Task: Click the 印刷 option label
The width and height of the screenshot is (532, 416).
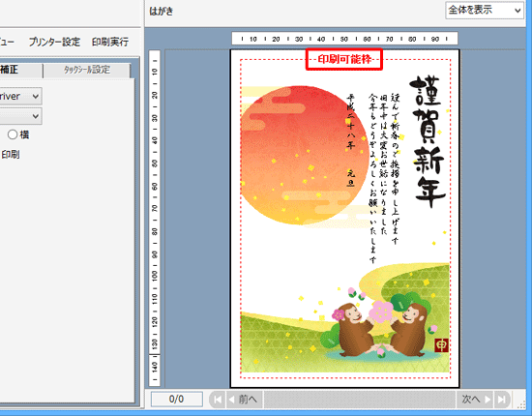Action: click(x=11, y=155)
